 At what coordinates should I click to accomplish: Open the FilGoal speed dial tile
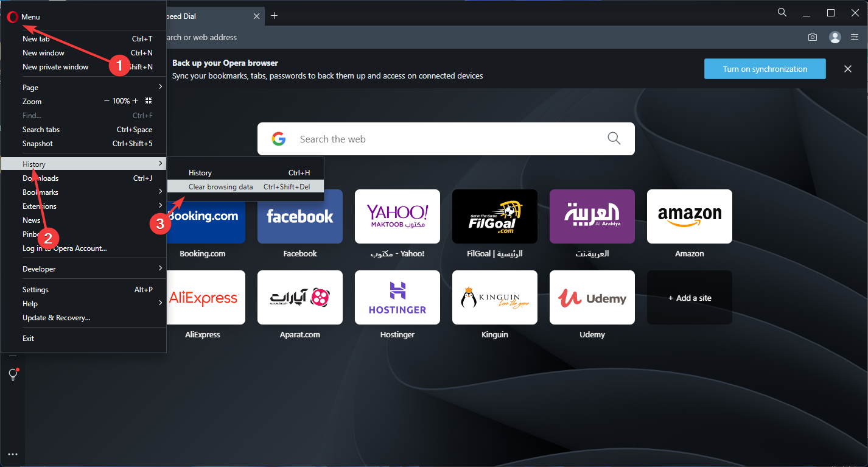[495, 216]
